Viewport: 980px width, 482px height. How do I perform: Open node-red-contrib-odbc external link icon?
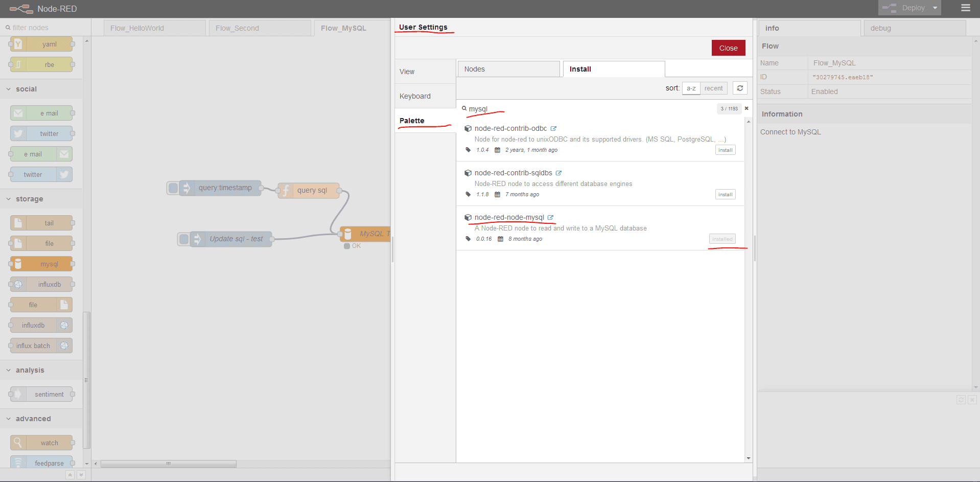(553, 129)
